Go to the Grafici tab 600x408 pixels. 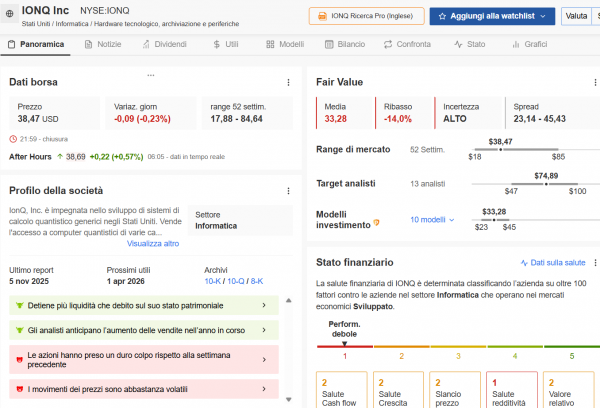[x=528, y=45]
